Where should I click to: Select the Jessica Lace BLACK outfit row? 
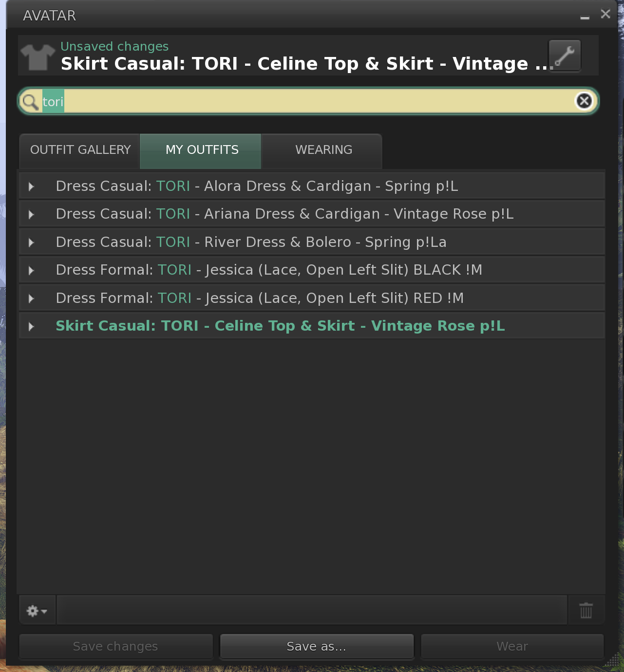(312, 270)
